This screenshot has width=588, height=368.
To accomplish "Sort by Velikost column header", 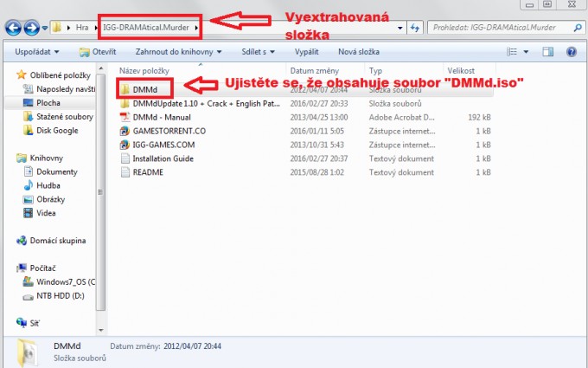I will 461,71.
